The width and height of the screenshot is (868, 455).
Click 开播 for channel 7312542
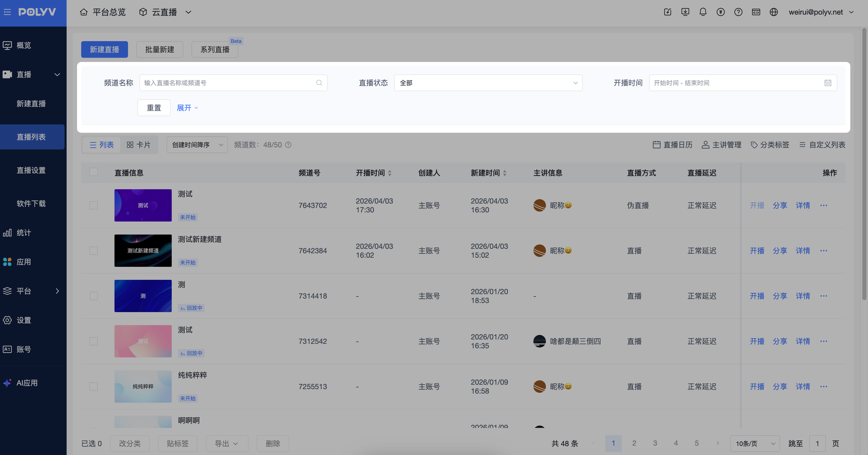click(757, 342)
